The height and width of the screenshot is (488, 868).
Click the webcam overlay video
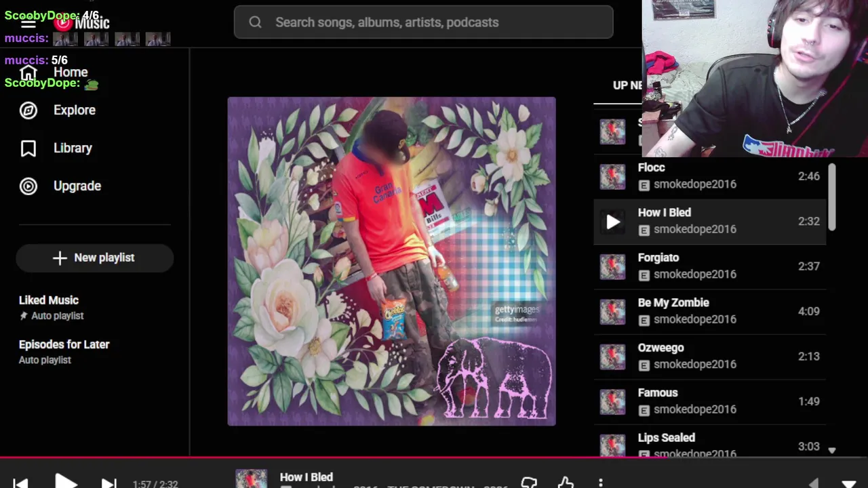point(755,79)
